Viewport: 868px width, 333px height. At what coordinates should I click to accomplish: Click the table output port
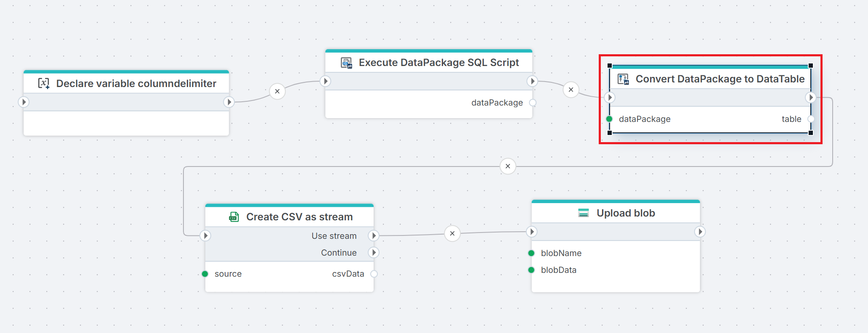810,119
